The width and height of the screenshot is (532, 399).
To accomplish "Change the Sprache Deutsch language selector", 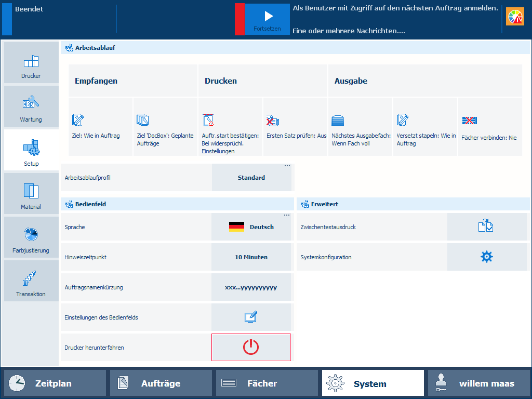I will click(x=251, y=227).
